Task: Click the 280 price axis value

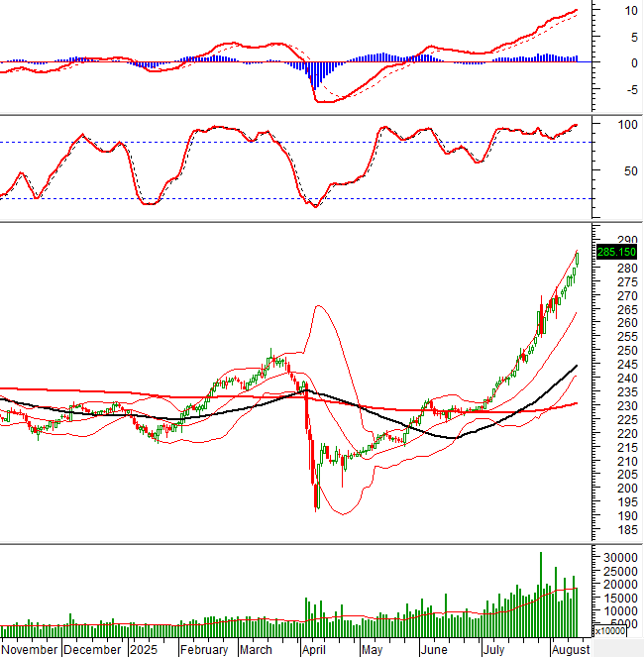Action: click(x=627, y=269)
